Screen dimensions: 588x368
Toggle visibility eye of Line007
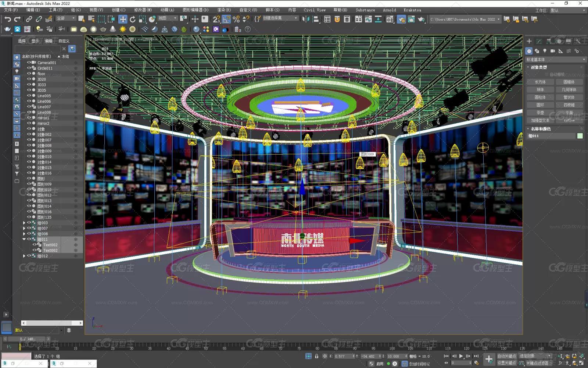(x=29, y=107)
